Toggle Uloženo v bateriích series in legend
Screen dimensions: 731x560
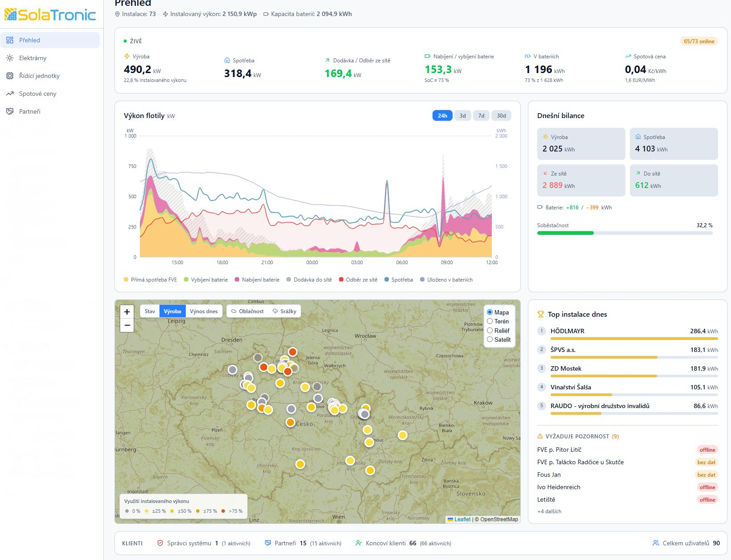[446, 280]
